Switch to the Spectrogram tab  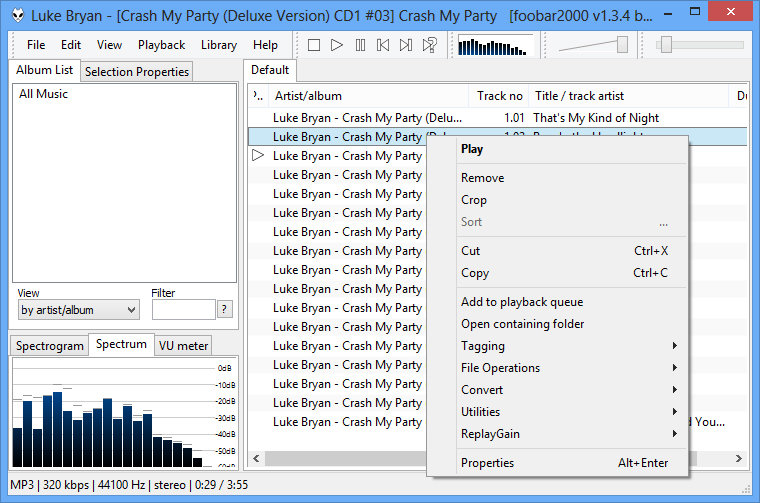click(x=49, y=346)
